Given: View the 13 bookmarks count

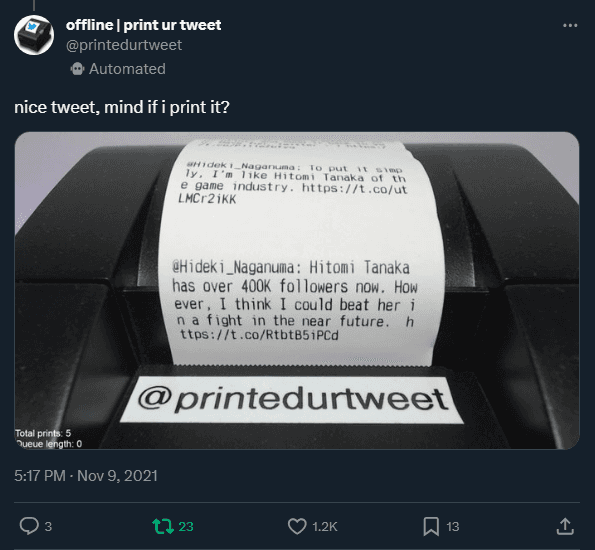Looking at the screenshot, I should [453, 527].
